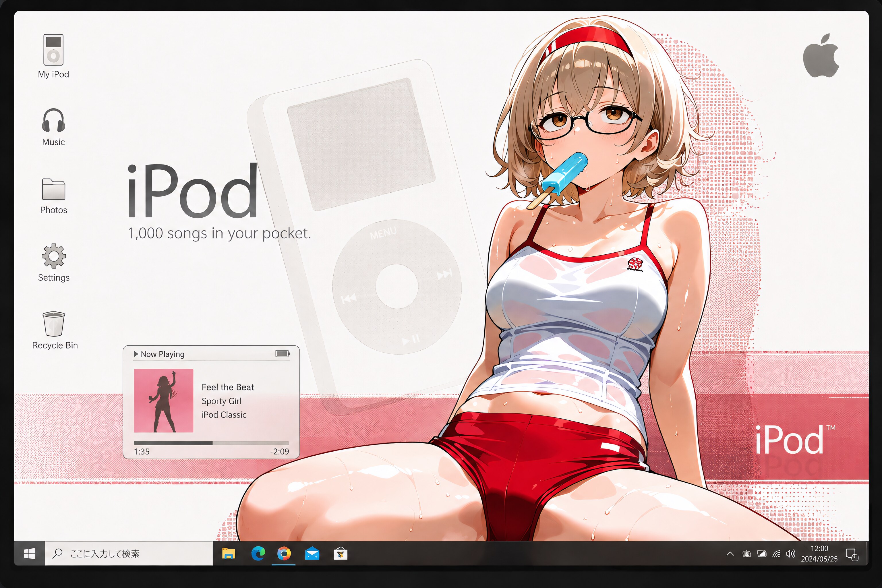This screenshot has width=882, height=588.
Task: Open the Mail app from the taskbar
Action: pos(312,554)
